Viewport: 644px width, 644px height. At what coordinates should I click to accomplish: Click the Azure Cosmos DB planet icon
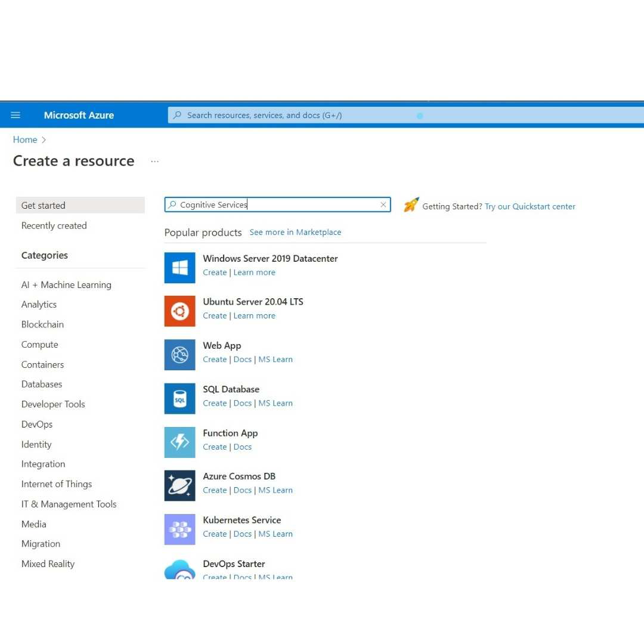pos(179,485)
